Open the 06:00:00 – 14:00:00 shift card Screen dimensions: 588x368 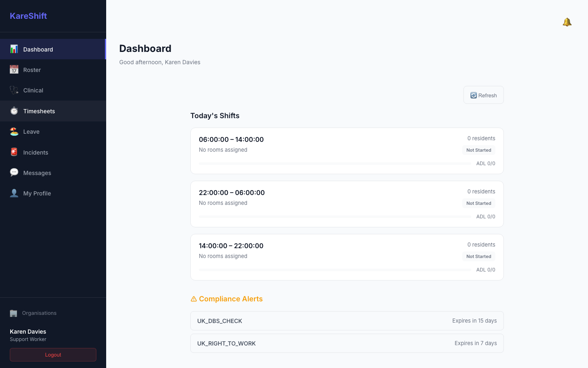[347, 151]
